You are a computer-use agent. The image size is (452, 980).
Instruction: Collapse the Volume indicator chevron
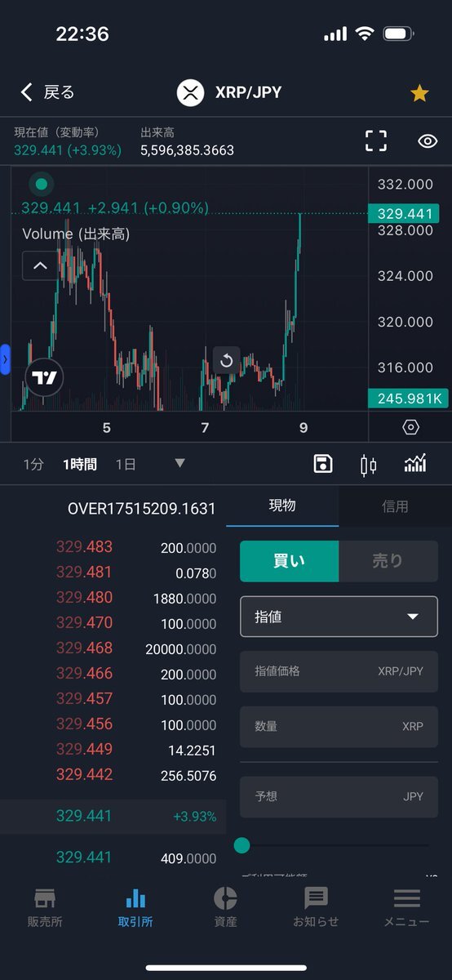[40, 265]
